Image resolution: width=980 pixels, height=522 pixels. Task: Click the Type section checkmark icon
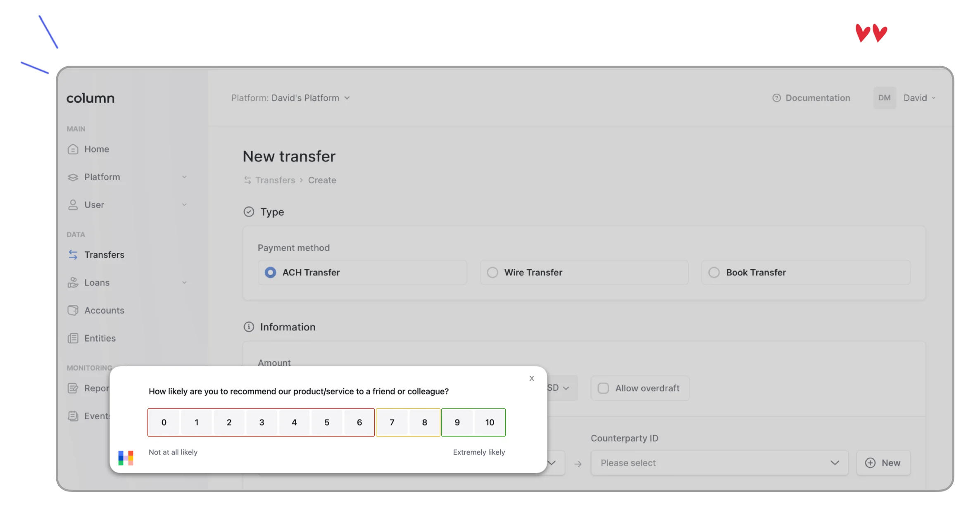(249, 212)
